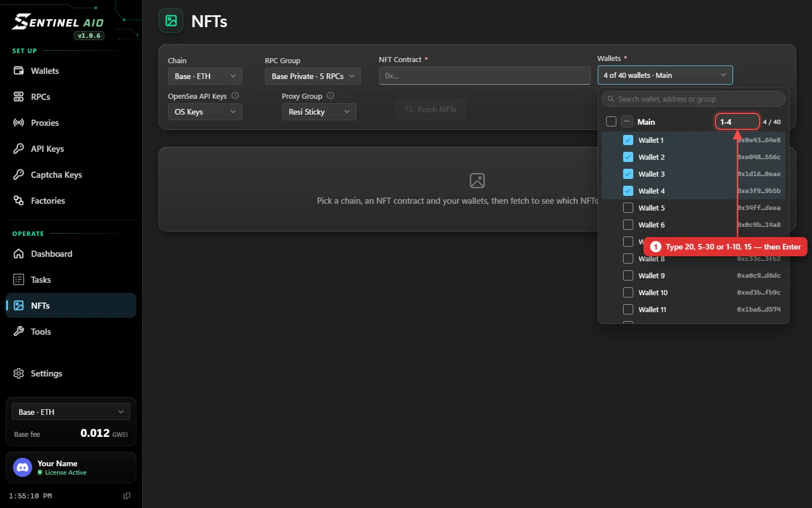This screenshot has width=812, height=508.
Task: Click the v1.0.6 version badge
Action: (89, 36)
